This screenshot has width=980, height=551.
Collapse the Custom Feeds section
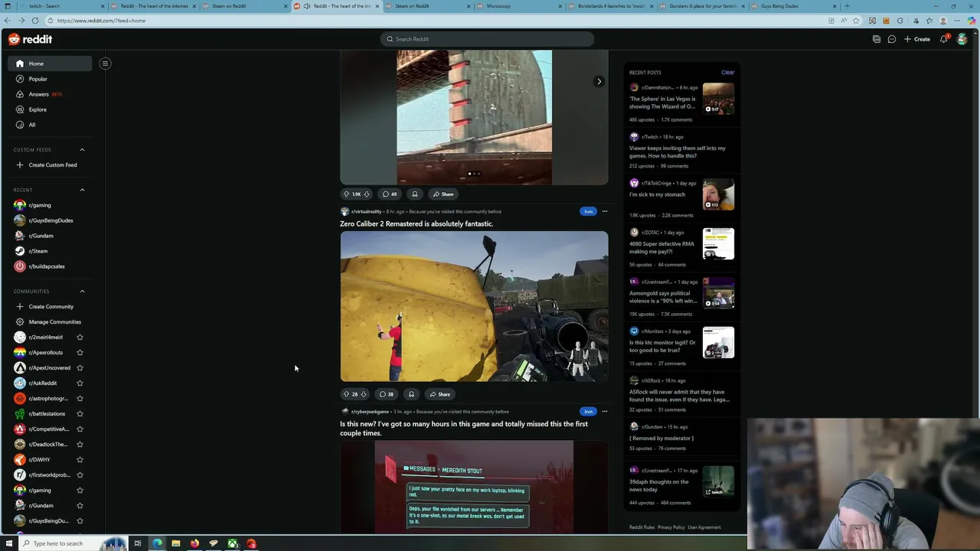coord(82,149)
